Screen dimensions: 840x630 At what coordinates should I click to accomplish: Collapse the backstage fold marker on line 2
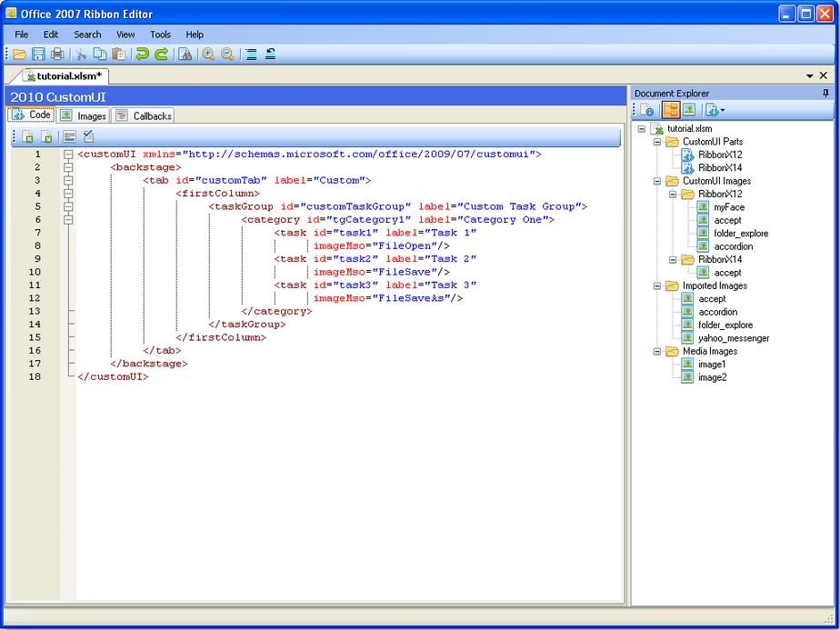68,167
